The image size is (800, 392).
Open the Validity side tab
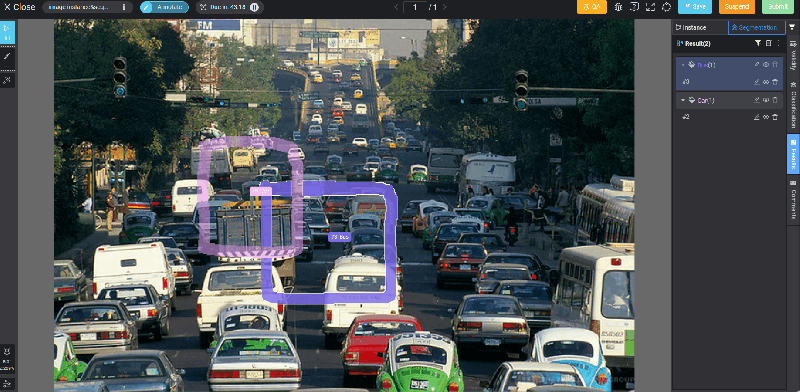(793, 56)
